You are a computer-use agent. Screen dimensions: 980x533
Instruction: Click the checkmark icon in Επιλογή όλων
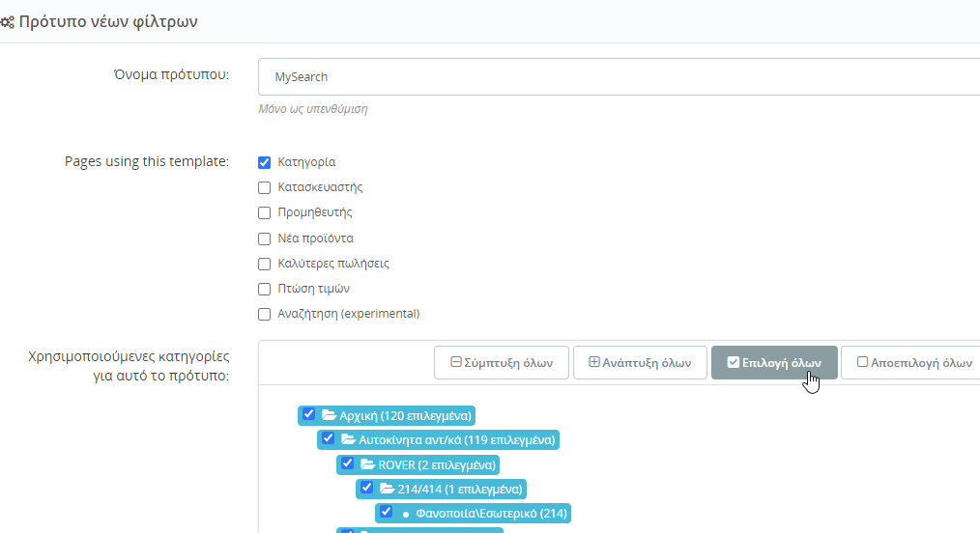[x=734, y=362]
